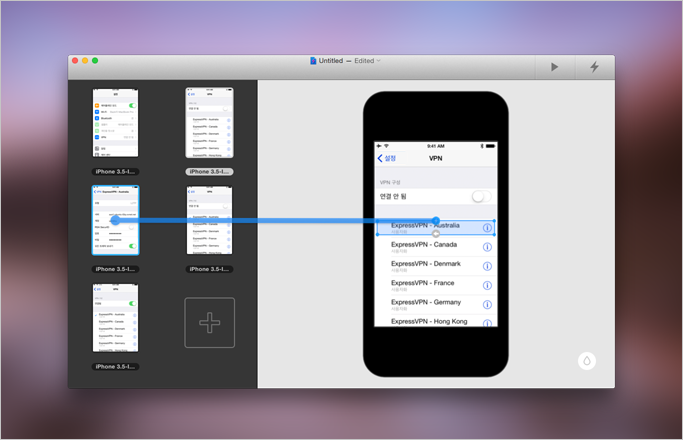
Task: Select the ExpressVPN - Hong Kong row
Action: (436, 321)
